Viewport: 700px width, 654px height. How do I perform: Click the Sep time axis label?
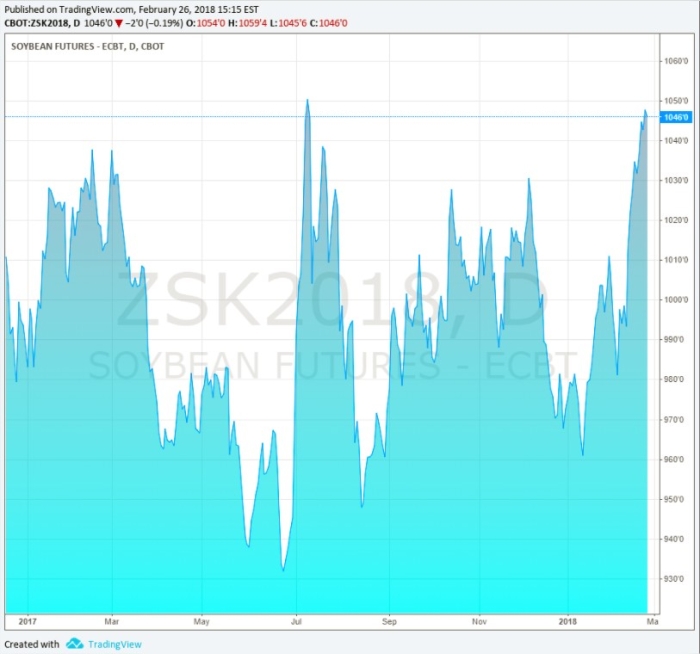point(389,621)
